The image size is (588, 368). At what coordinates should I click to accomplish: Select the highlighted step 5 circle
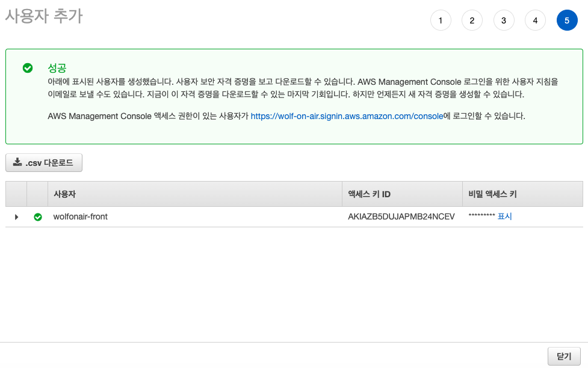pyautogui.click(x=566, y=20)
